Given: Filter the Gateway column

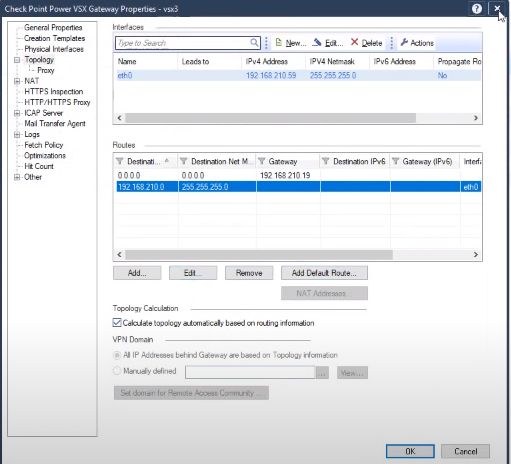Looking at the screenshot, I should 262,161.
